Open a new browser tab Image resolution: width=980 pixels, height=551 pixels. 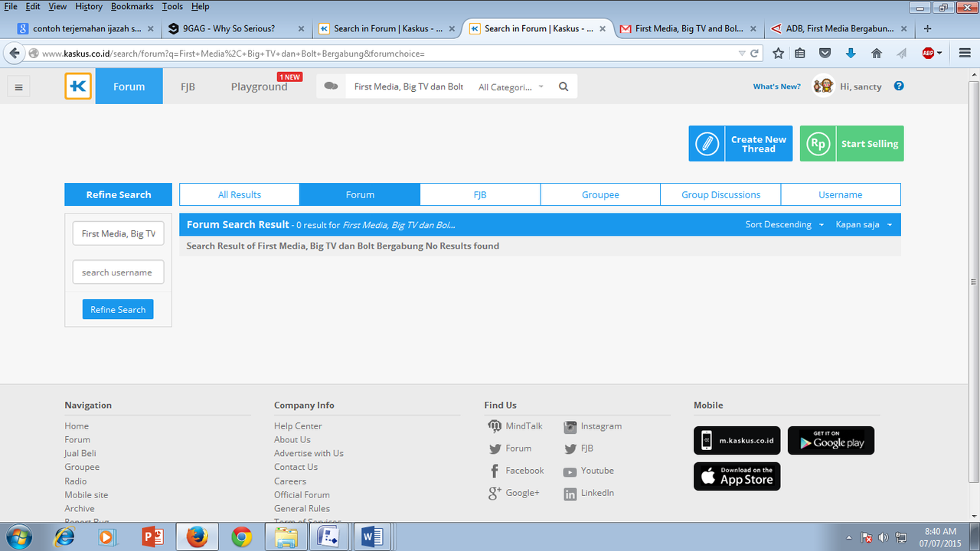click(x=928, y=28)
